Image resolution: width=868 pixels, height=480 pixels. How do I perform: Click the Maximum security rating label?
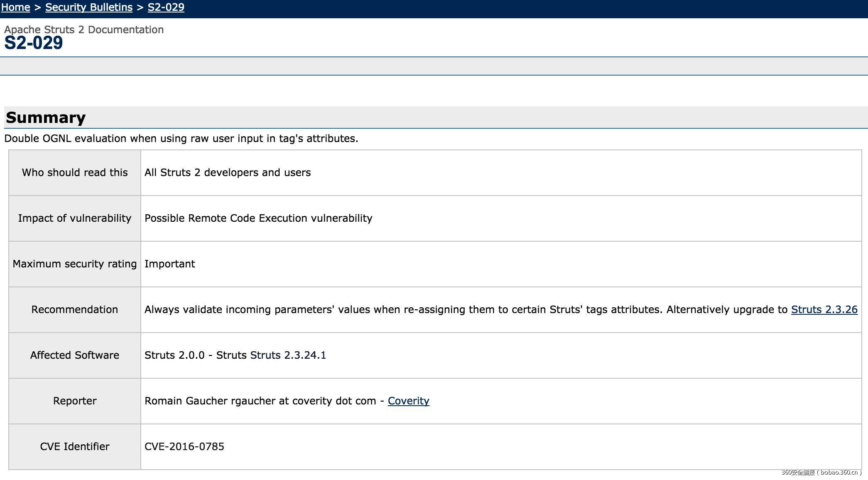tap(75, 264)
